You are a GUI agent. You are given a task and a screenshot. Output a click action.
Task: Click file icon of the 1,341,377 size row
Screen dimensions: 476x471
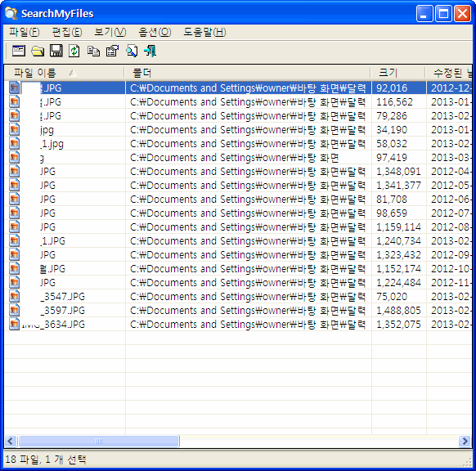(x=14, y=186)
